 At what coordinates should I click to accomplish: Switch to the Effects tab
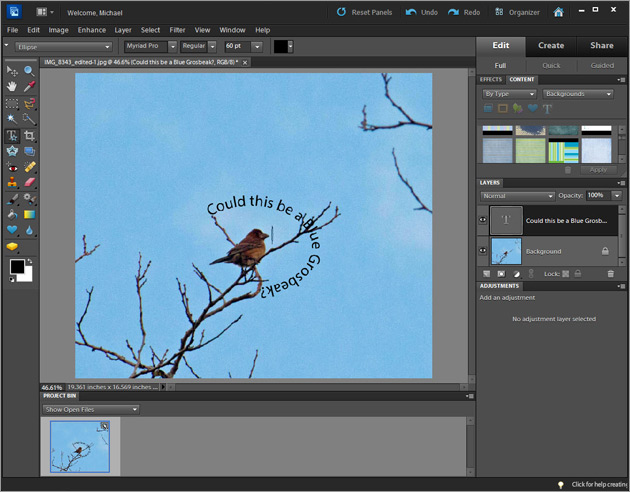(491, 80)
